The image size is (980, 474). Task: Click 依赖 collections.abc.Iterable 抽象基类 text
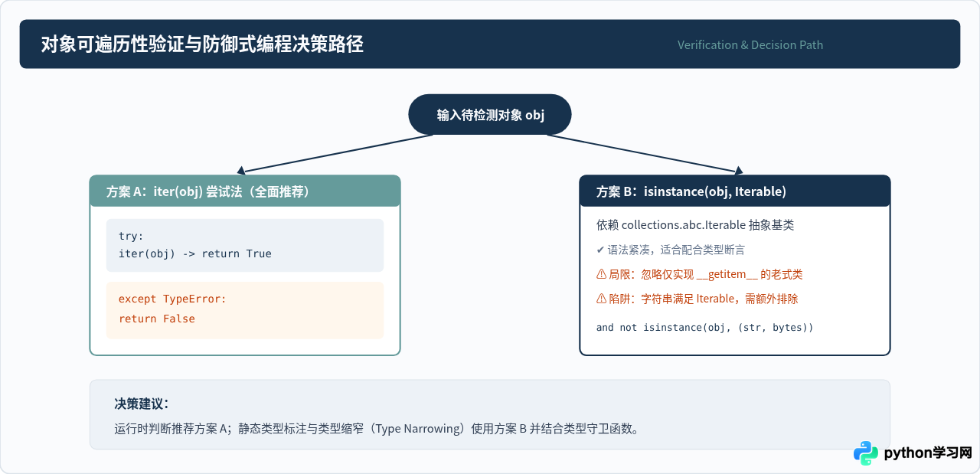tap(695, 225)
